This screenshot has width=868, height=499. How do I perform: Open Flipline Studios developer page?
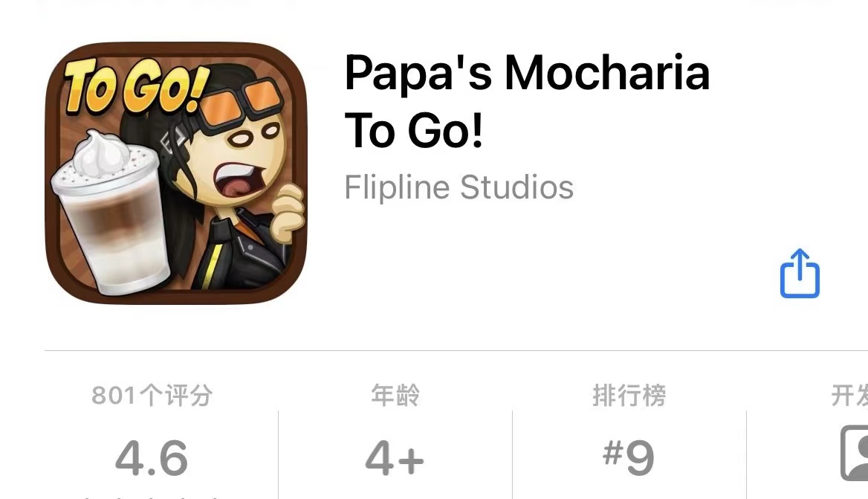tap(459, 187)
